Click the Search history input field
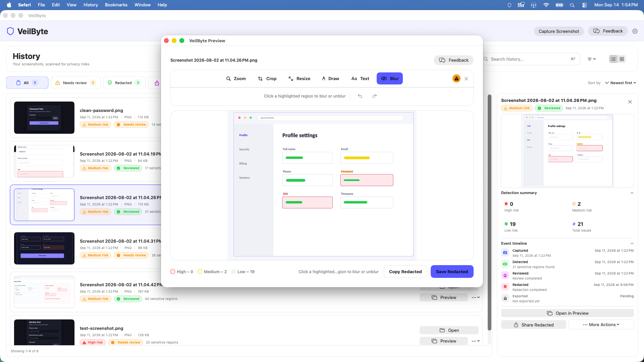Image resolution: width=644 pixels, height=362 pixels. pyautogui.click(x=532, y=59)
